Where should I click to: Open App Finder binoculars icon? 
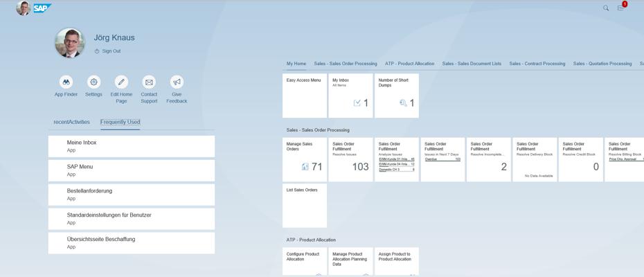click(66, 82)
